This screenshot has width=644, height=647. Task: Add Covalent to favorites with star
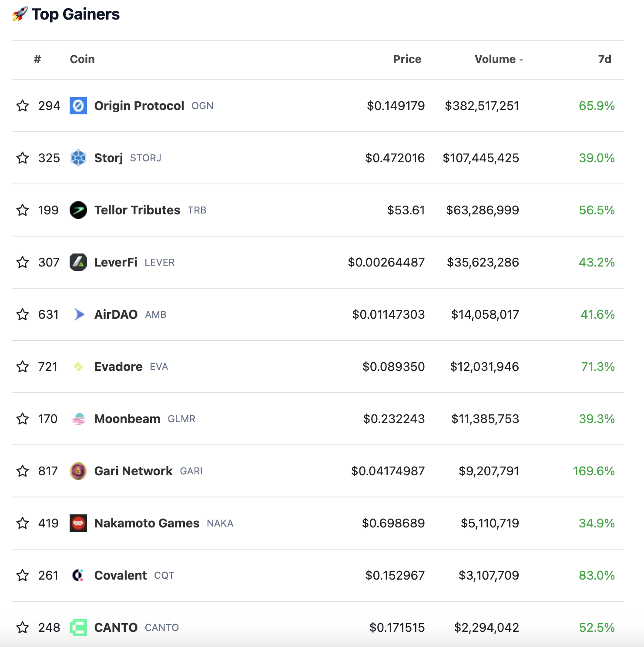(23, 575)
